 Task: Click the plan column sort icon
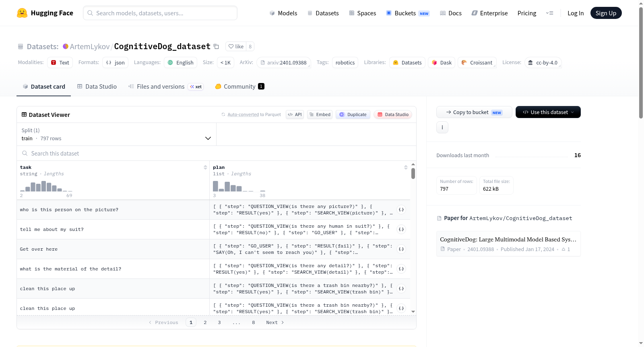pos(406,167)
